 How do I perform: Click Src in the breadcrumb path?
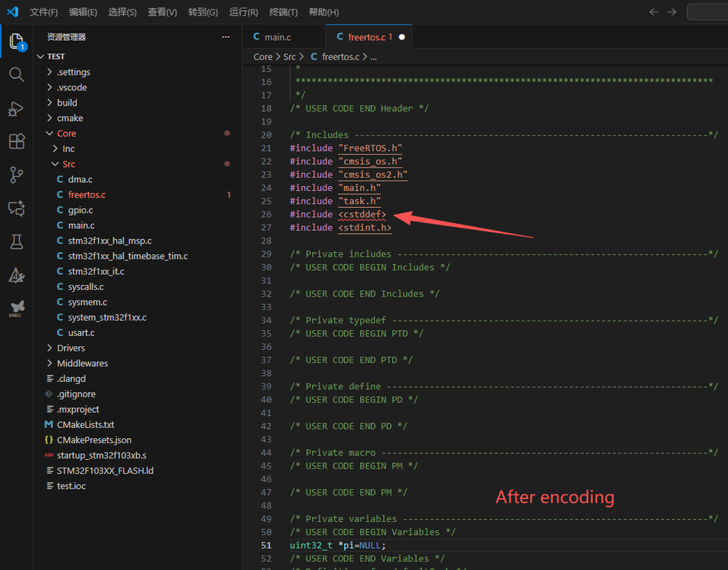[x=289, y=56]
